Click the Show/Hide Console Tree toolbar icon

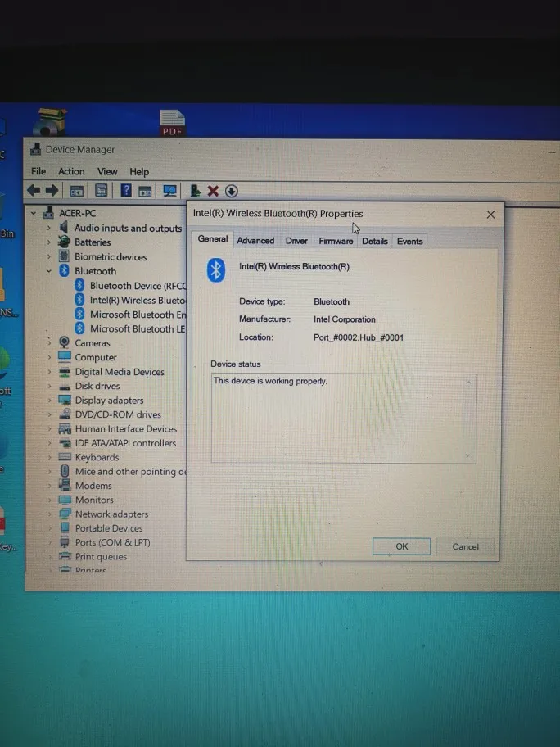77,191
